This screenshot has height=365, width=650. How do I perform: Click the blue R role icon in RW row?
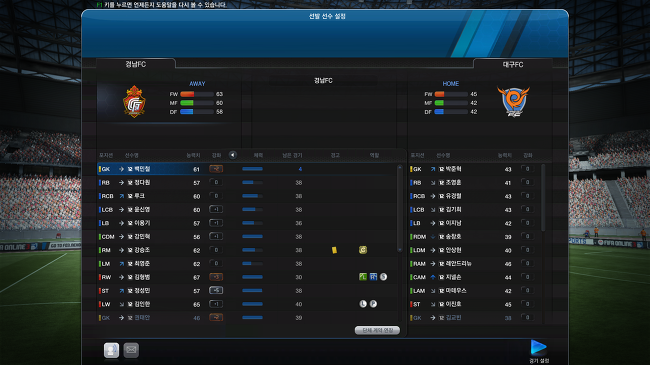[x=373, y=277]
